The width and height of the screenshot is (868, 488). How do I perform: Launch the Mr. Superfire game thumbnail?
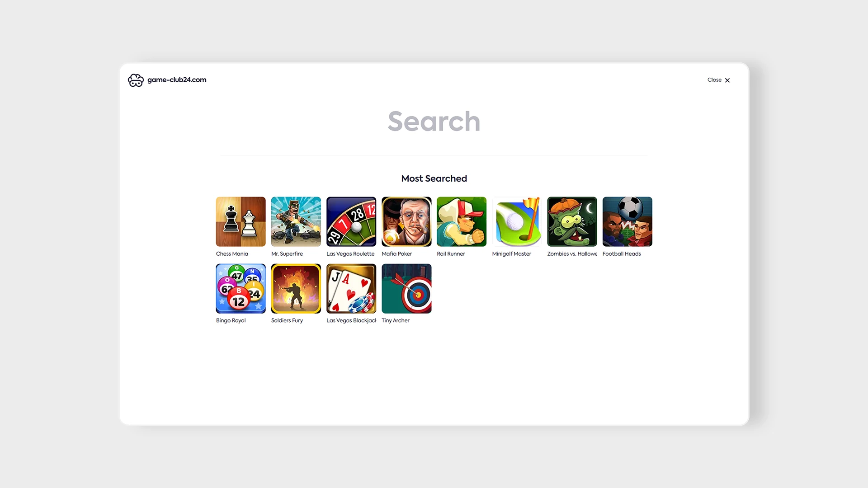[x=296, y=221]
